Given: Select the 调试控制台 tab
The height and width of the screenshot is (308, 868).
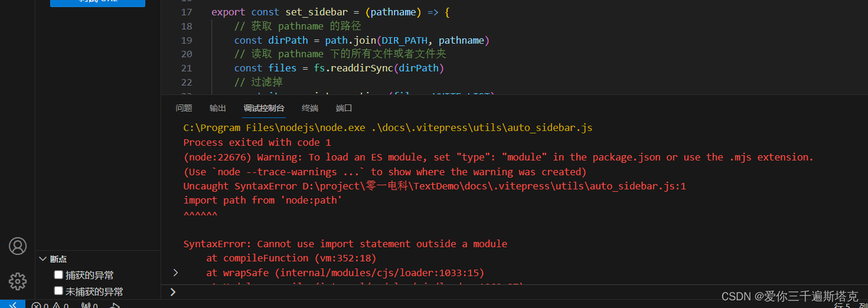Looking at the screenshot, I should (264, 108).
